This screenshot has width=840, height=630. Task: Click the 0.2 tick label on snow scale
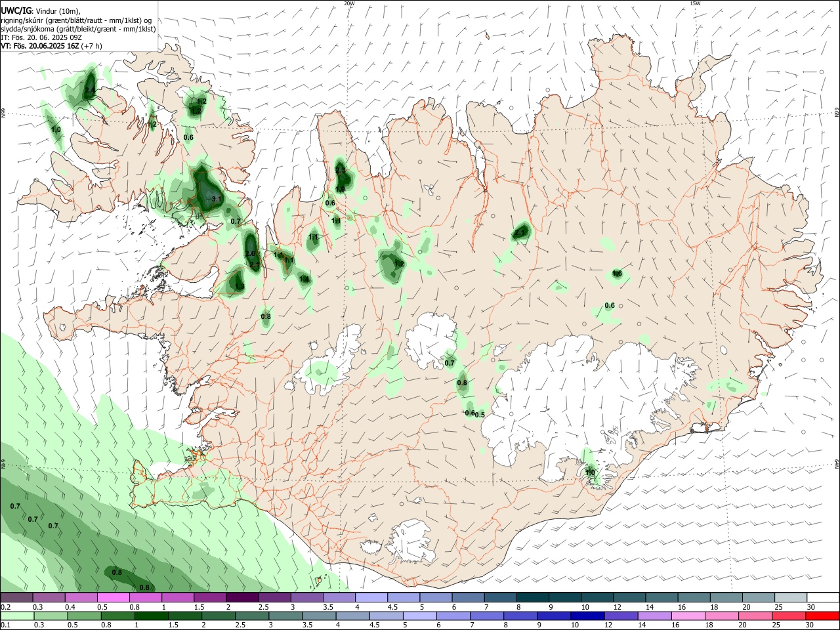pos(5,607)
